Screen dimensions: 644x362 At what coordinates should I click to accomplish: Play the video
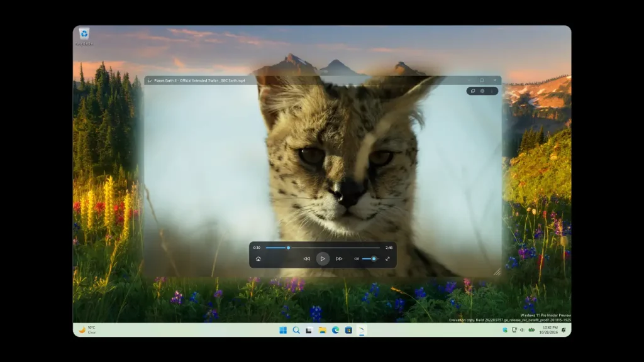(323, 259)
